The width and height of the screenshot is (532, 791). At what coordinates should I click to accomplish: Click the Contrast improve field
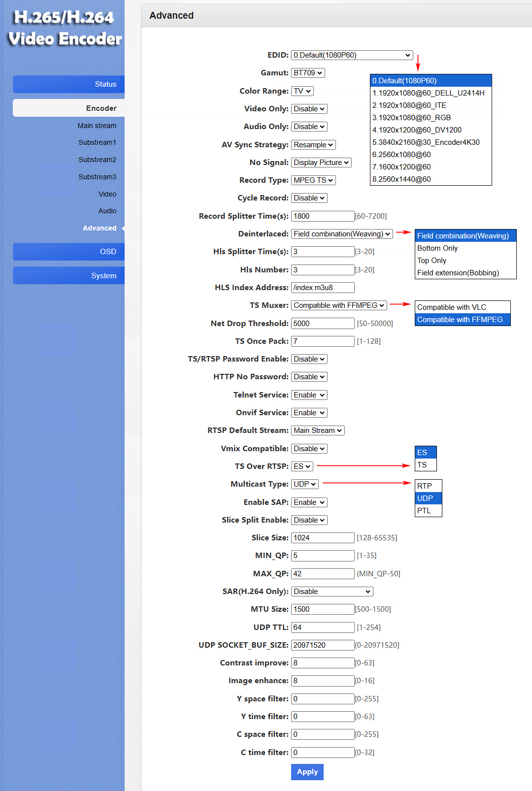pyautogui.click(x=323, y=663)
